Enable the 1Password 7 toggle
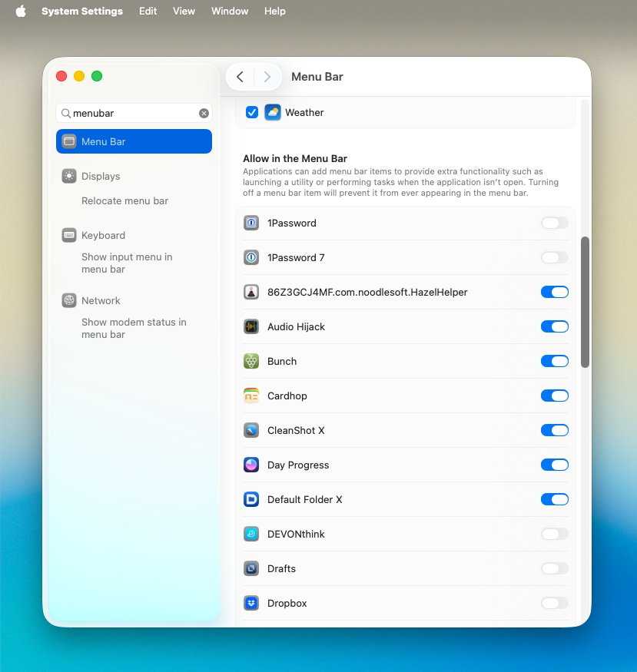637x672 pixels. pos(554,257)
